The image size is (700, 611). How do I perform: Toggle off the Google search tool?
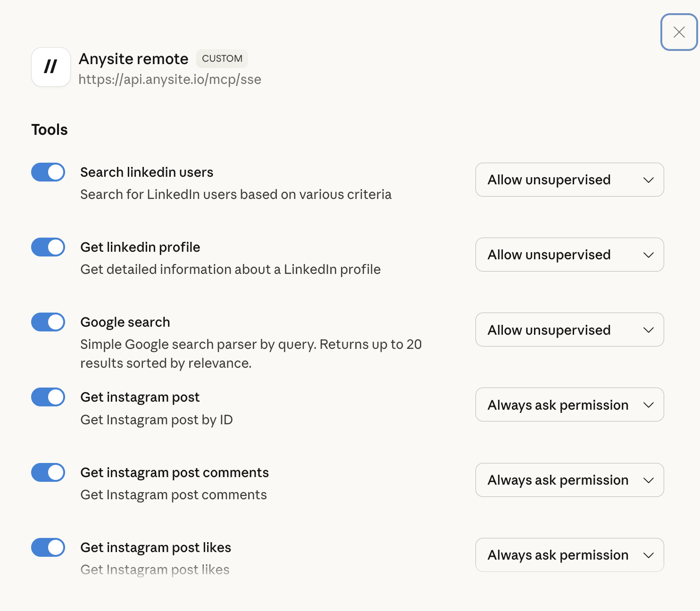click(48, 322)
